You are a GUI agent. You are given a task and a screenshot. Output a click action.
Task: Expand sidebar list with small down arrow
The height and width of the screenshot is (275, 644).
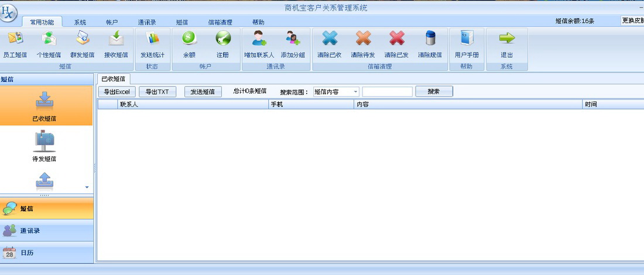tap(87, 187)
